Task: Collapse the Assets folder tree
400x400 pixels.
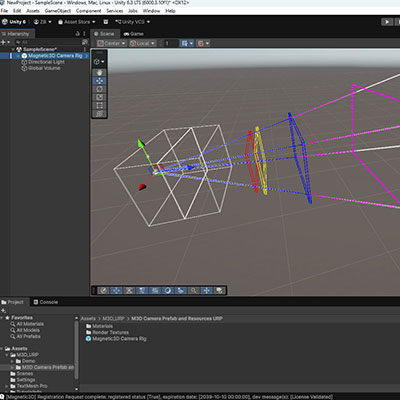Action: point(2,349)
